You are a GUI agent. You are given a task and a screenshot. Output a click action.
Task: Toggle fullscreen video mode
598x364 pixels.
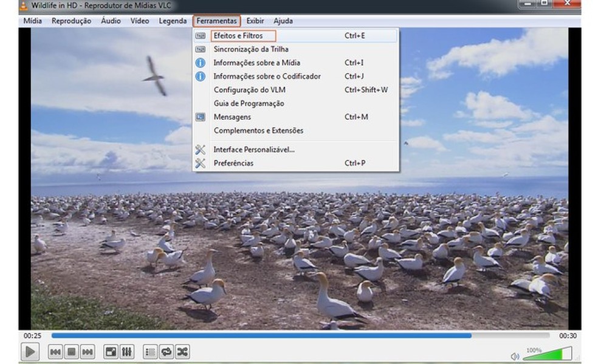[111, 351]
